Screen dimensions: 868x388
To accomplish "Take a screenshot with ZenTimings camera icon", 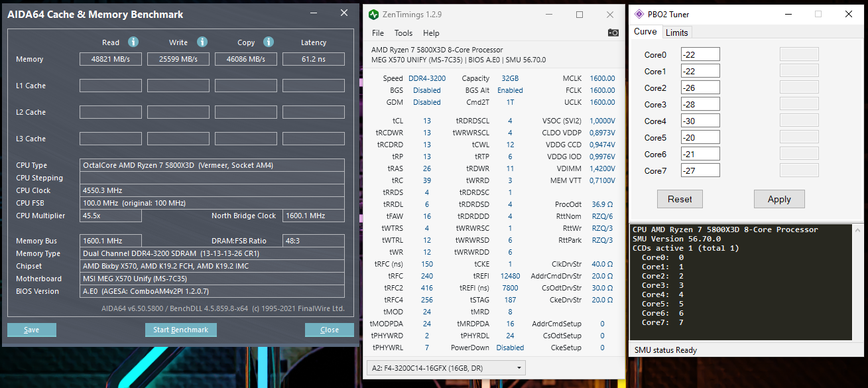I will [x=613, y=32].
